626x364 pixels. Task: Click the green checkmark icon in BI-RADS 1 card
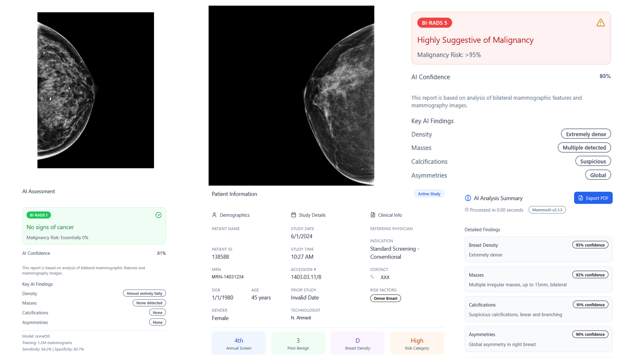(158, 215)
